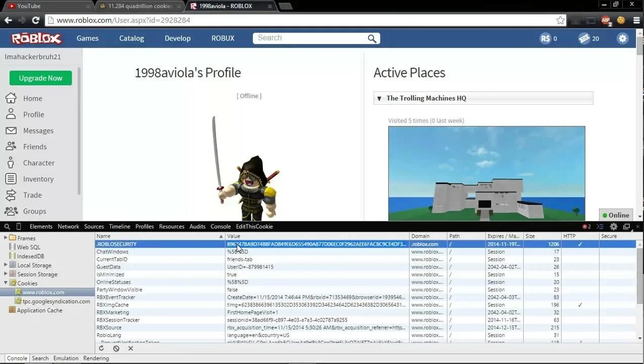The height and width of the screenshot is (364, 644).
Task: Collapse The Trolling Machines HQ section
Action: click(379, 98)
